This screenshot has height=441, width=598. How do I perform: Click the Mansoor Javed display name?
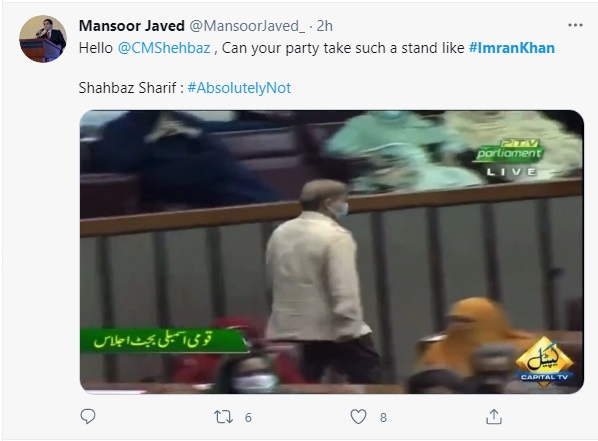132,26
